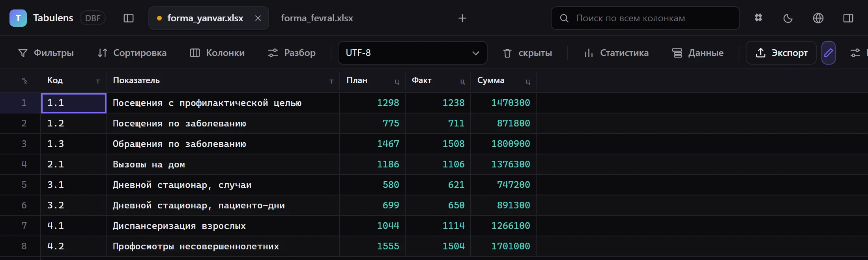The height and width of the screenshot is (260, 868).
Task: Open the Фильтры menu
Action: [46, 53]
